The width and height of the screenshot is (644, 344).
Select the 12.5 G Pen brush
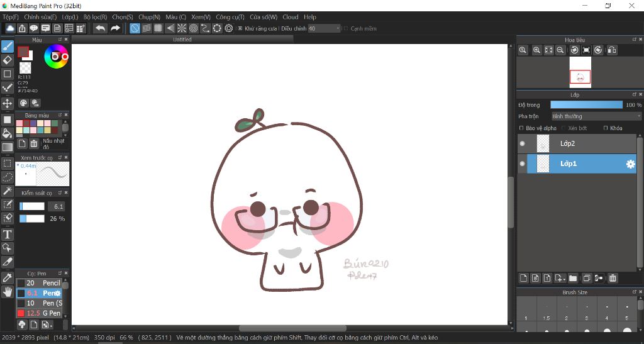coord(39,313)
